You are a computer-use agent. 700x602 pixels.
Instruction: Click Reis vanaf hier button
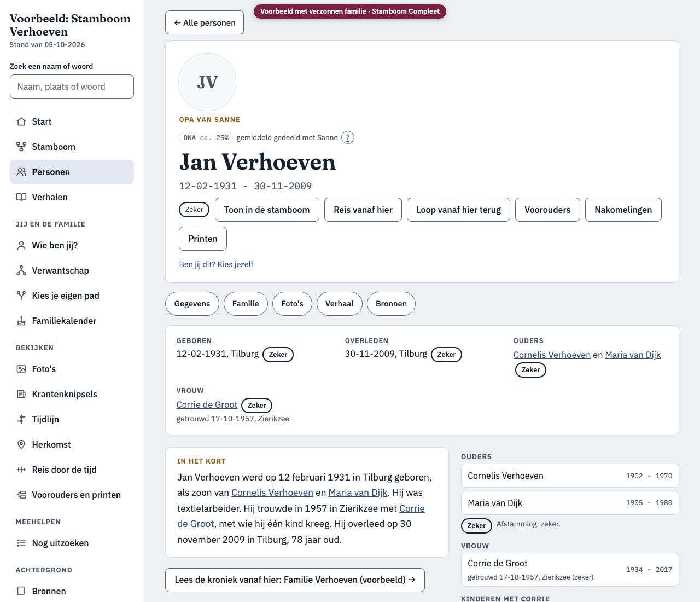[363, 210]
